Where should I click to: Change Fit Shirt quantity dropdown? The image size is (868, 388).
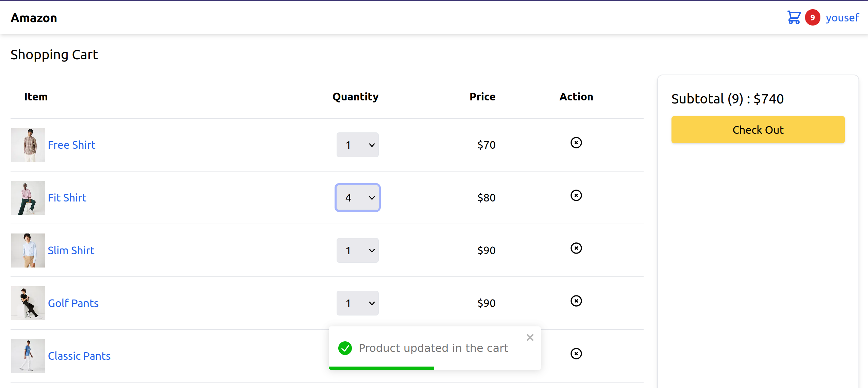[357, 198]
